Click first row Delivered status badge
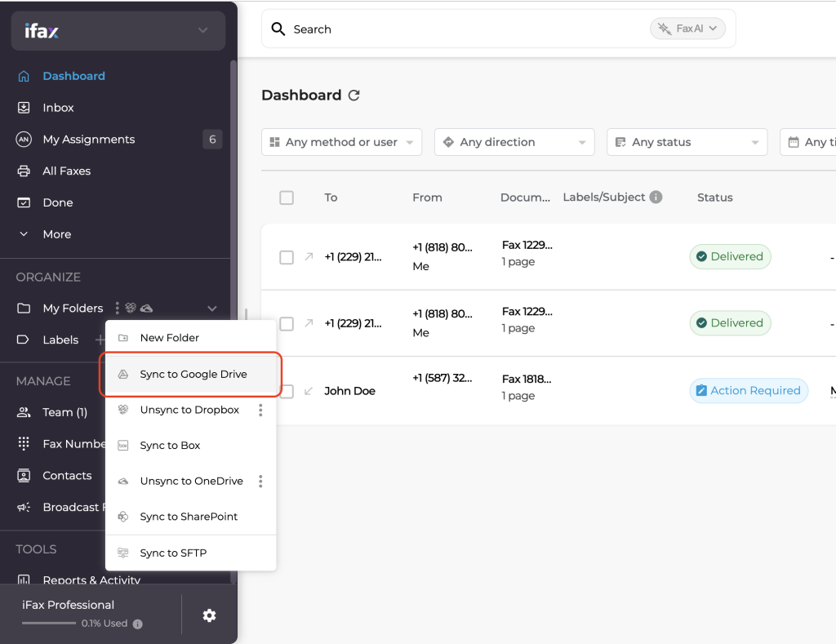This screenshot has width=836, height=644. coord(730,256)
